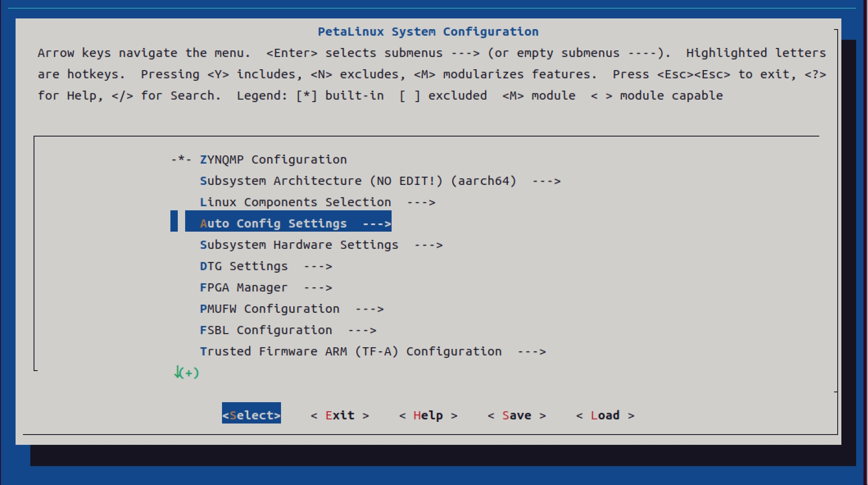Click the < Load > button

(605, 415)
